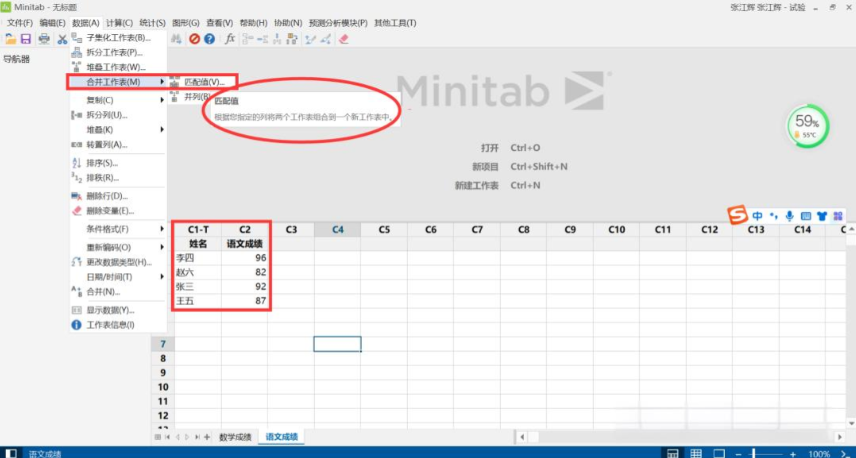Open the 其他工具(T) menu
The image size is (856, 458).
(395, 23)
